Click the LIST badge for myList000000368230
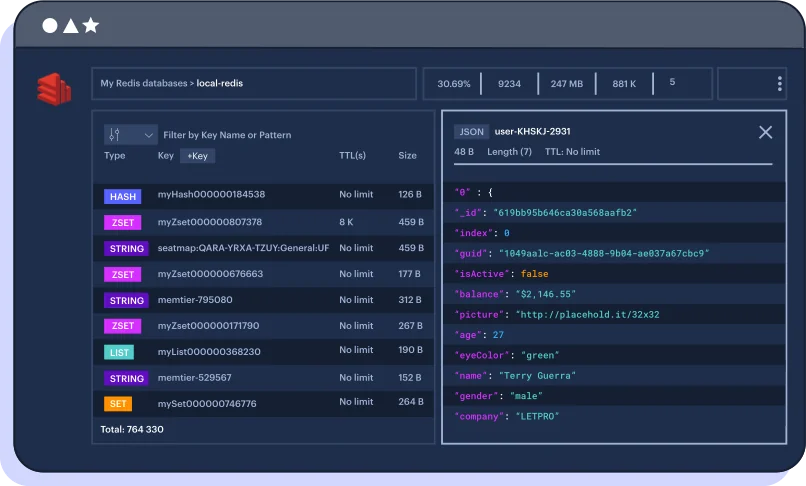 118,352
